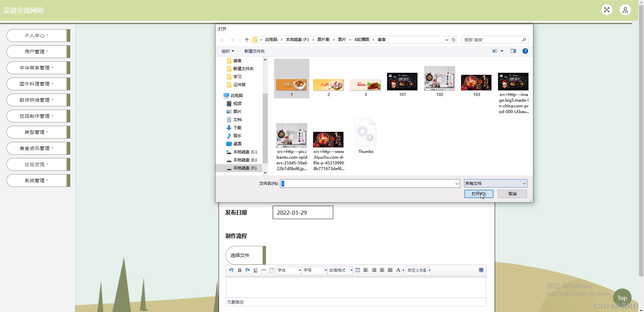The image size is (644, 312).
Task: Select the 证件照 folder in tree
Action: [236, 85]
